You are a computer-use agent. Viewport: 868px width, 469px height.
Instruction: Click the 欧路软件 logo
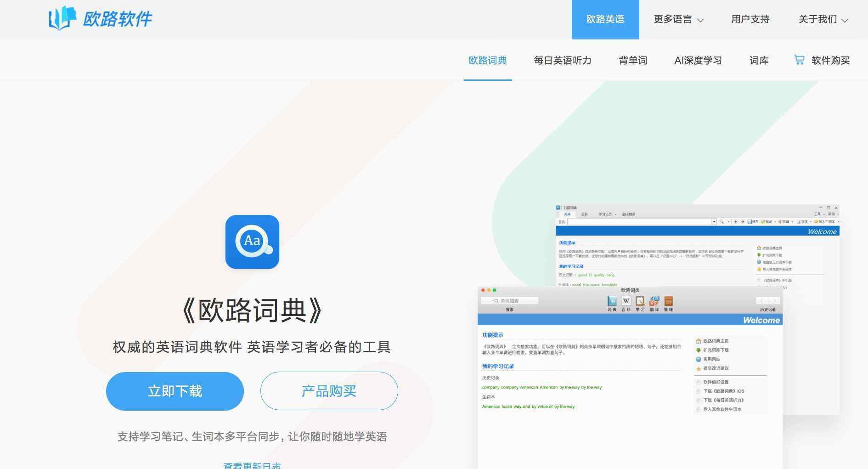(x=100, y=18)
